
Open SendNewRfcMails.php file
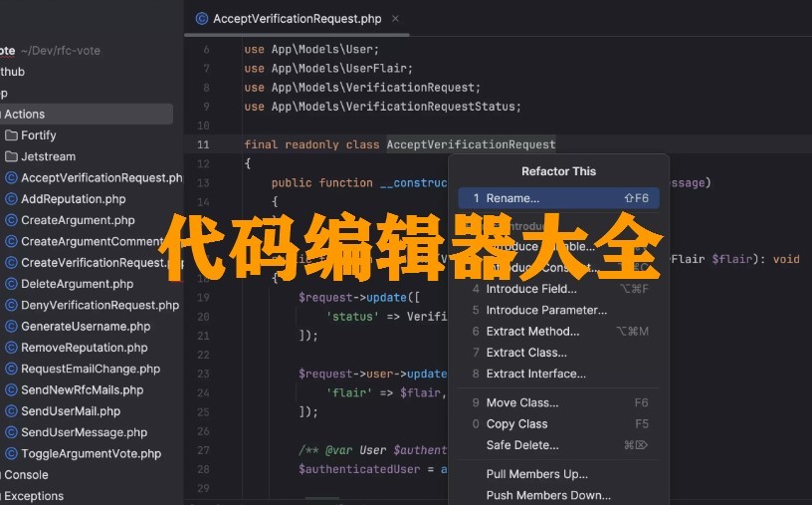click(83, 390)
